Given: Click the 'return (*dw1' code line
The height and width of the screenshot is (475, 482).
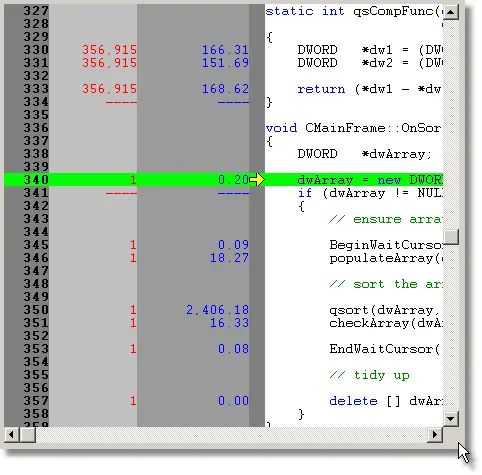Looking at the screenshot, I should coord(369,89).
